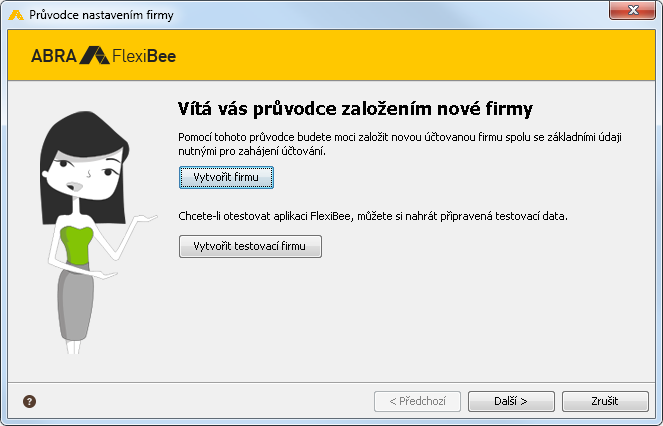
Task: Click the FlexiBee wordmark in the banner
Action: [144, 56]
